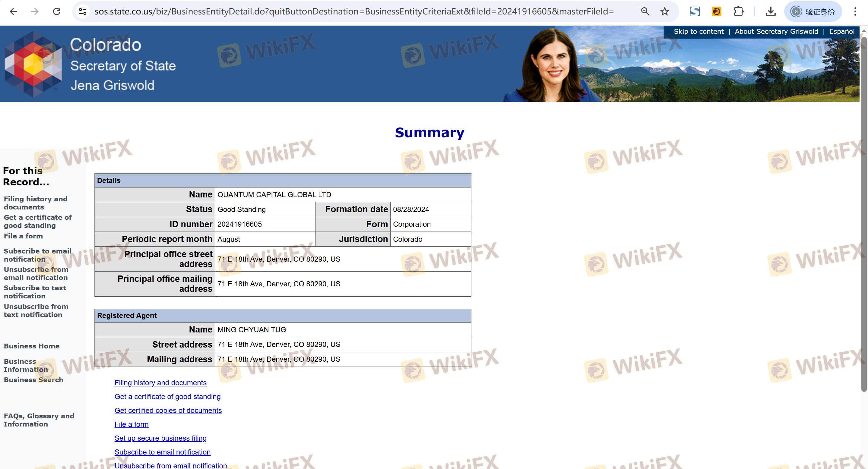The image size is (868, 469).
Task: Bookmark this page with star icon
Action: [x=664, y=12]
